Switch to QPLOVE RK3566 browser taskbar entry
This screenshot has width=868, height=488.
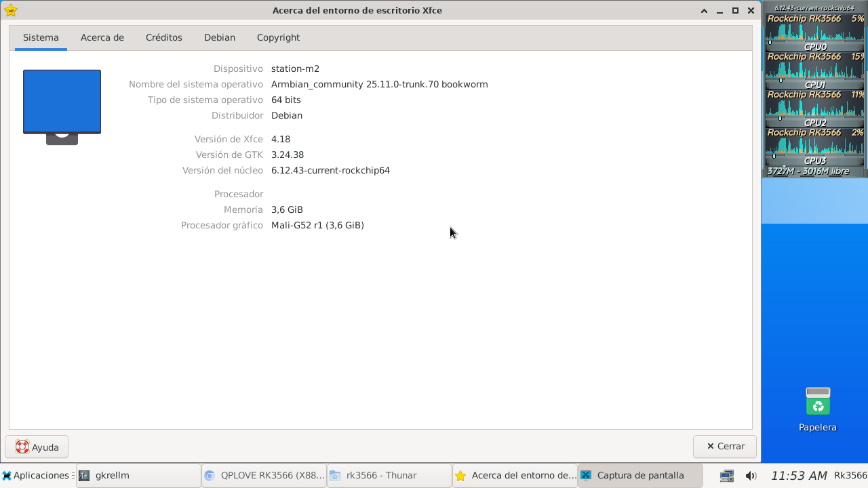[264, 475]
